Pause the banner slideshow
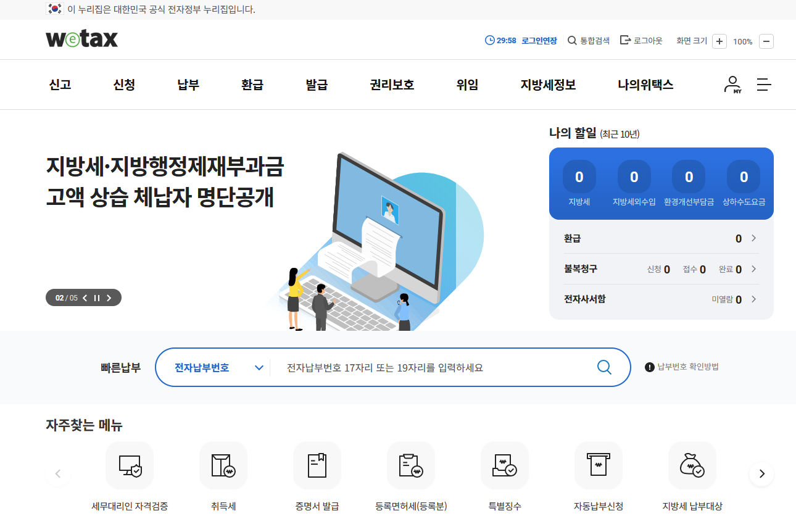This screenshot has width=796, height=532. 97,297
